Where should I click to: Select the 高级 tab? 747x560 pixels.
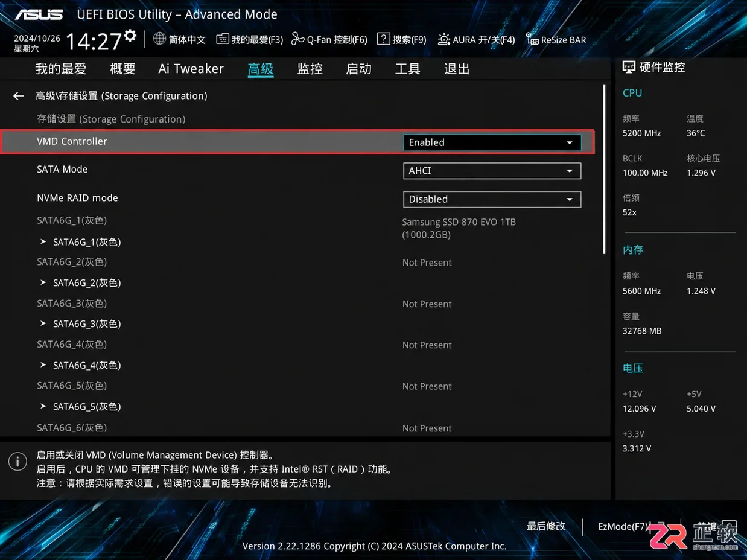[261, 69]
